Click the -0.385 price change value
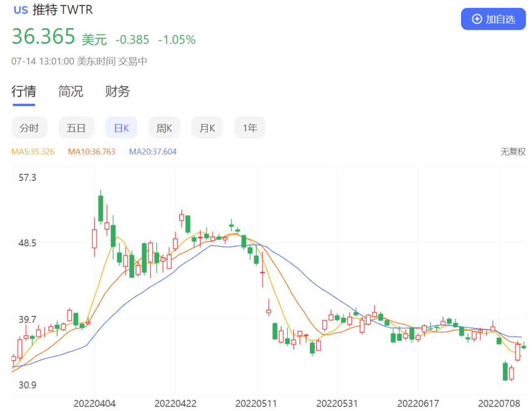Image resolution: width=532 pixels, height=411 pixels. pyautogui.click(x=132, y=40)
